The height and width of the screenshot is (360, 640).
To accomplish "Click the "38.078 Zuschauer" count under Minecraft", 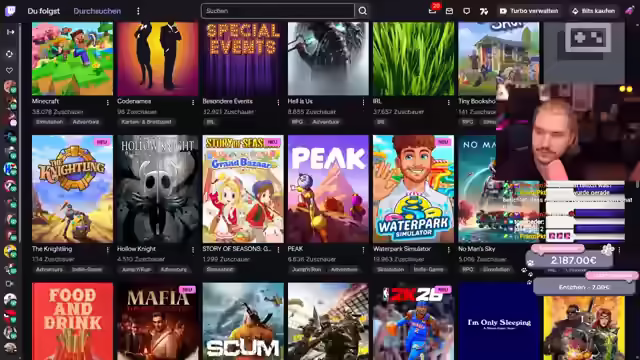I will tap(58, 112).
